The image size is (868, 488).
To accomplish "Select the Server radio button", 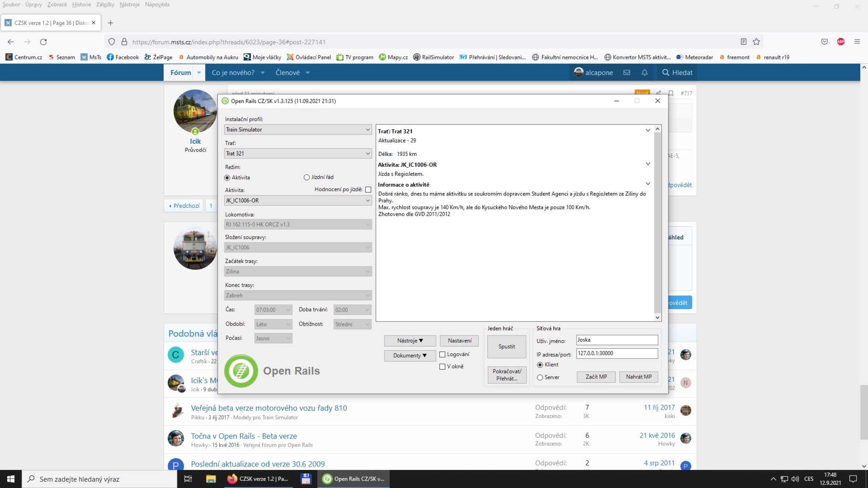I will [x=540, y=377].
